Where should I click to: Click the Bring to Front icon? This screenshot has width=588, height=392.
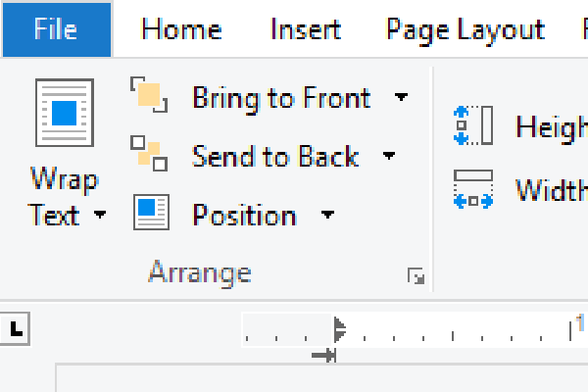tap(149, 95)
